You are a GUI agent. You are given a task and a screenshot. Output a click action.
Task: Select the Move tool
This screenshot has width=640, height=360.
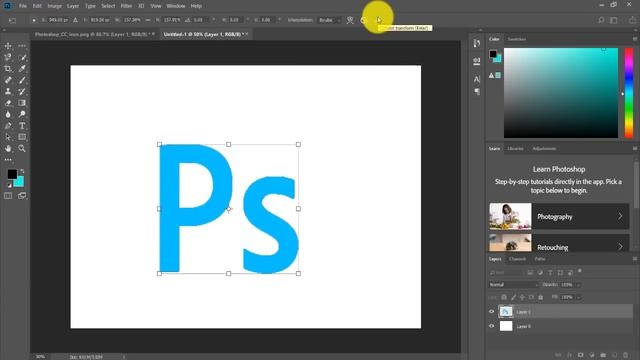[x=8, y=46]
